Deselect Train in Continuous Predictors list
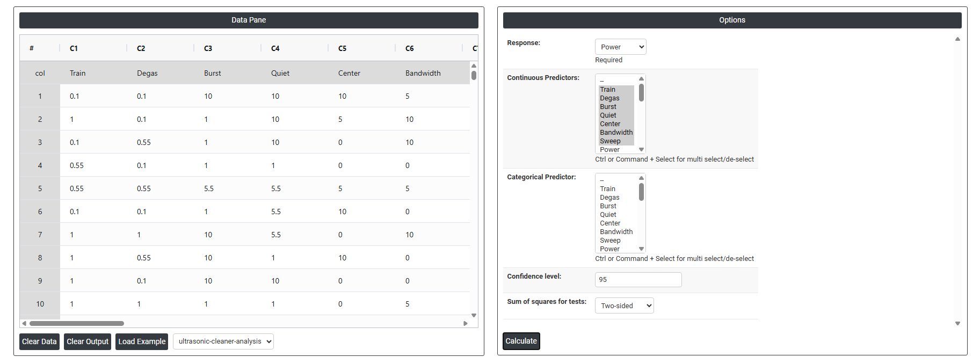 pyautogui.click(x=607, y=90)
